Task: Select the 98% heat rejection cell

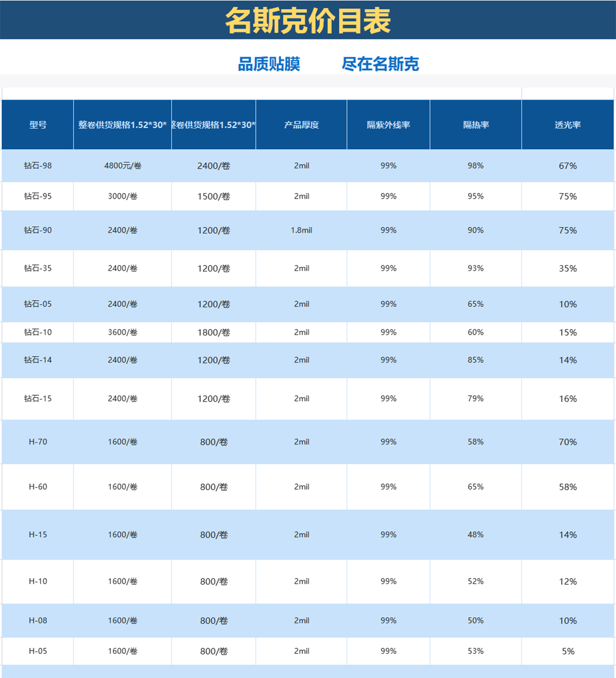Action: click(476, 166)
